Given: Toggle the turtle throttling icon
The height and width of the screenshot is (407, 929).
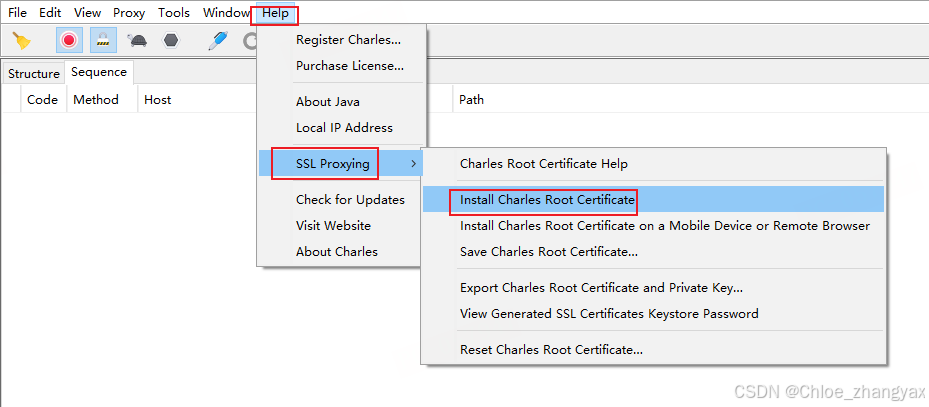Looking at the screenshot, I should [x=137, y=40].
